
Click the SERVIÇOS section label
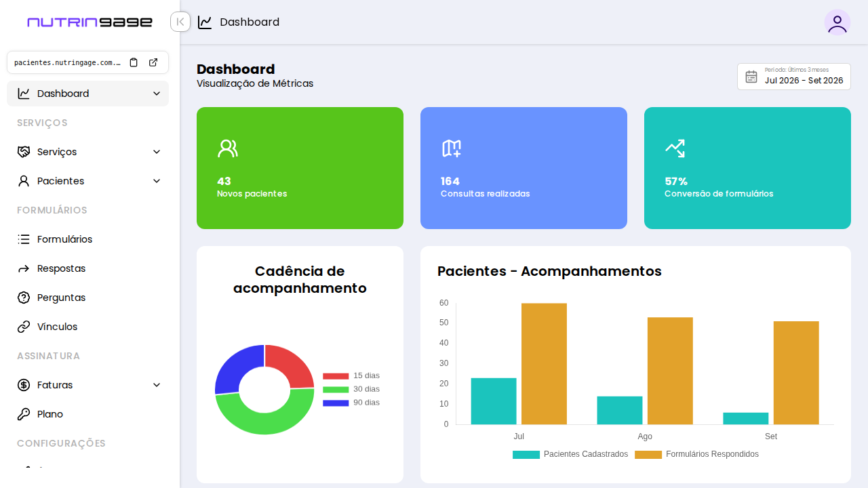(x=42, y=123)
